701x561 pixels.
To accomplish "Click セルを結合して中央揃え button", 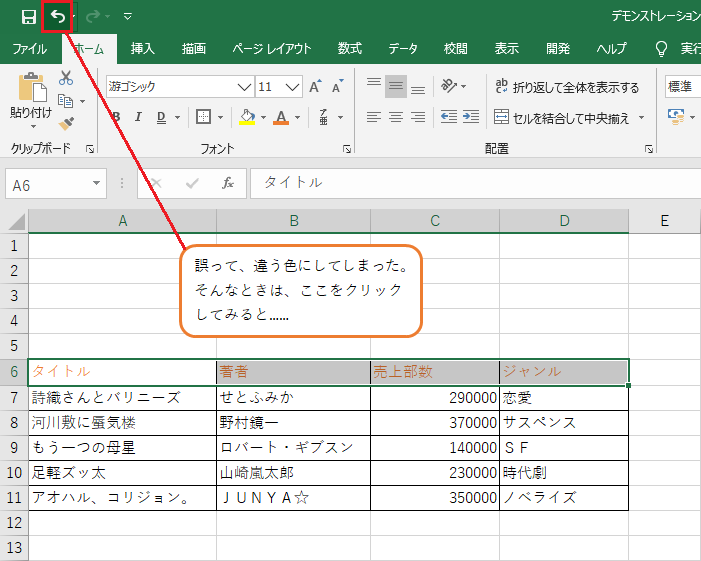I will tap(562, 118).
